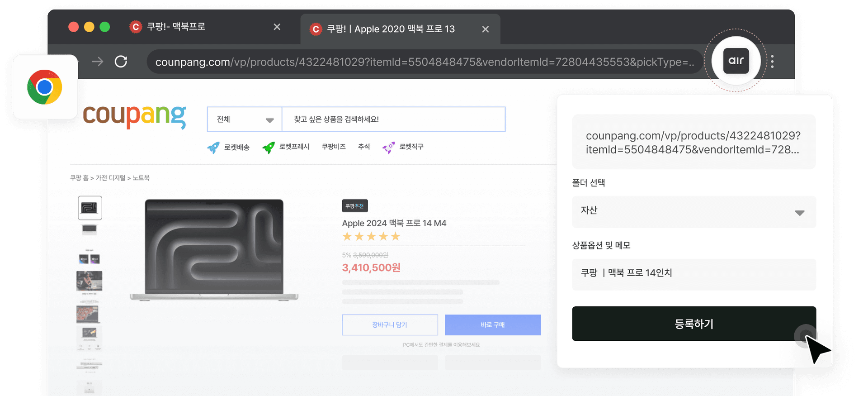Click the browser address bar URL

[425, 62]
